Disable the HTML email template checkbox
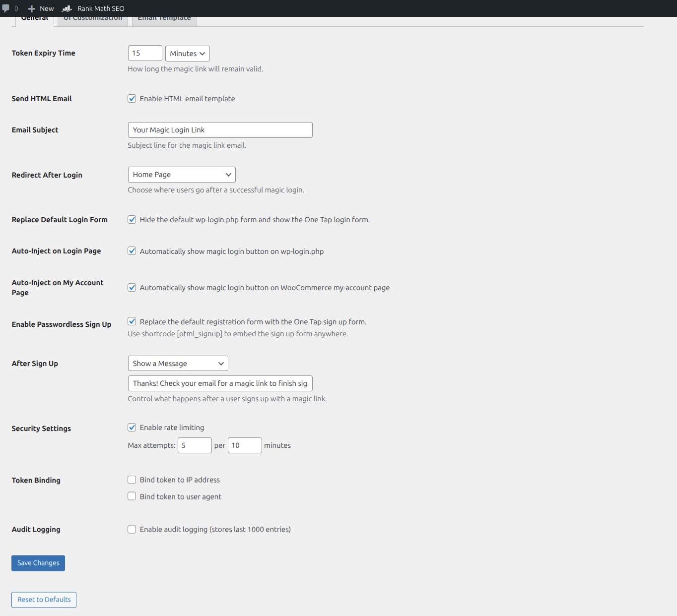 coord(132,98)
